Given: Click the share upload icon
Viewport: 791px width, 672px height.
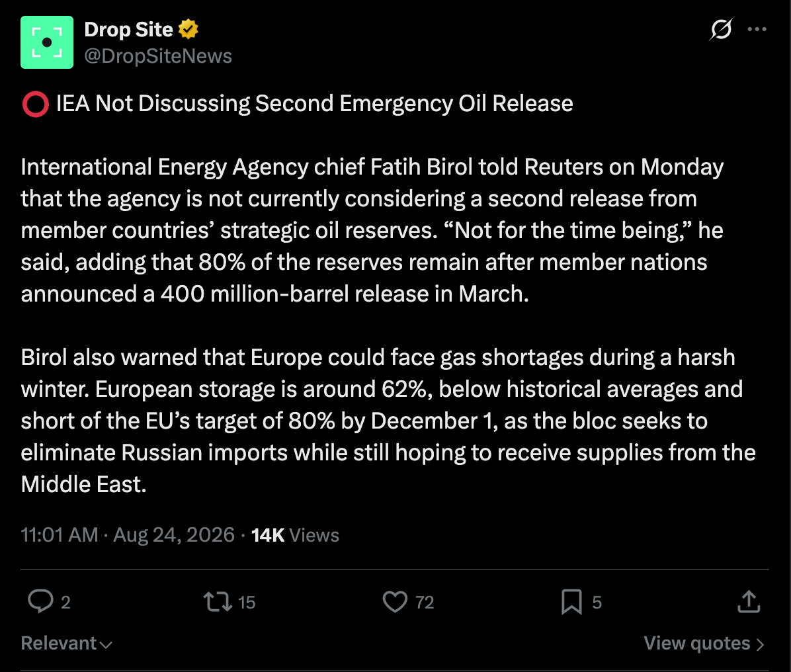Looking at the screenshot, I should point(749,601).
